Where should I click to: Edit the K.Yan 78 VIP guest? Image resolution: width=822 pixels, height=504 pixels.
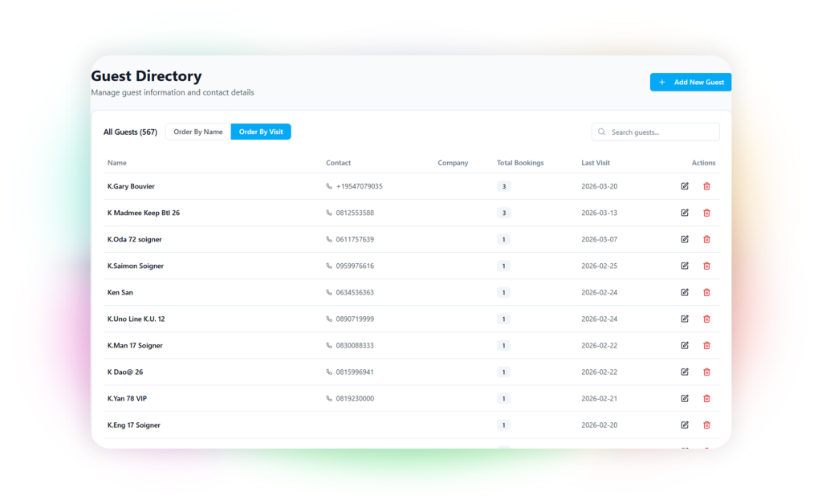685,398
